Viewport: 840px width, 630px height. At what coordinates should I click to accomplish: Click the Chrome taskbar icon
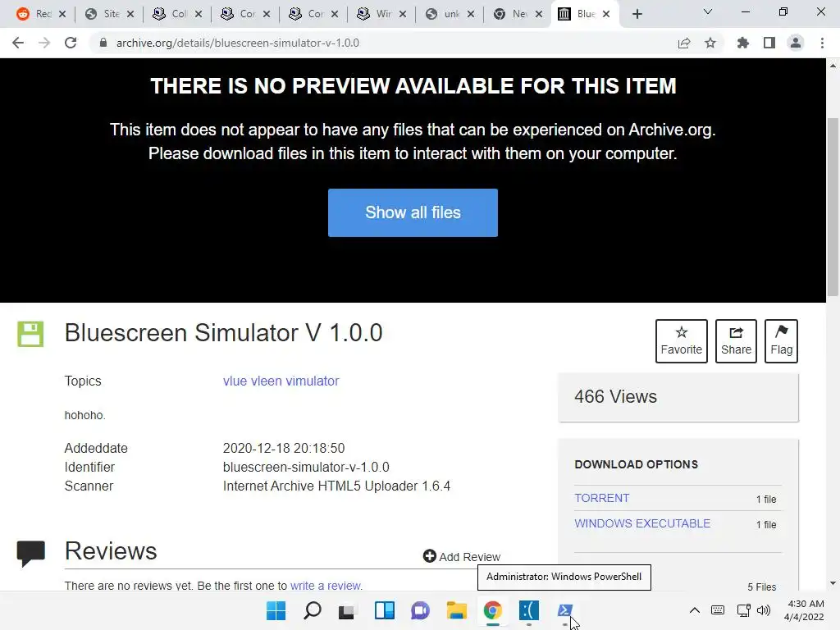tap(492, 610)
